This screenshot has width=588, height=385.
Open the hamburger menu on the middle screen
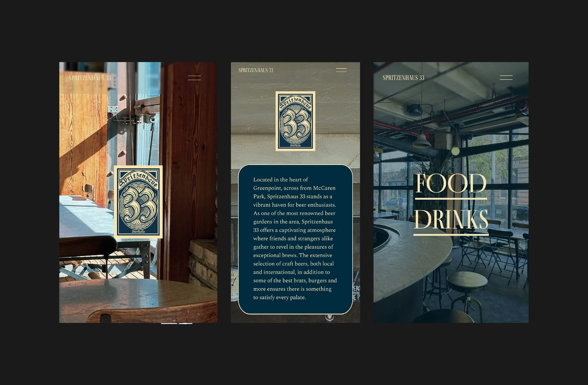[341, 70]
